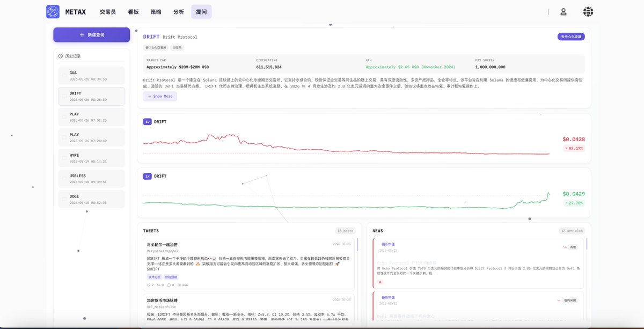Image resolution: width=644 pixels, height=329 pixels.
Task: Click the 27.70% increase badge
Action: tap(574, 203)
